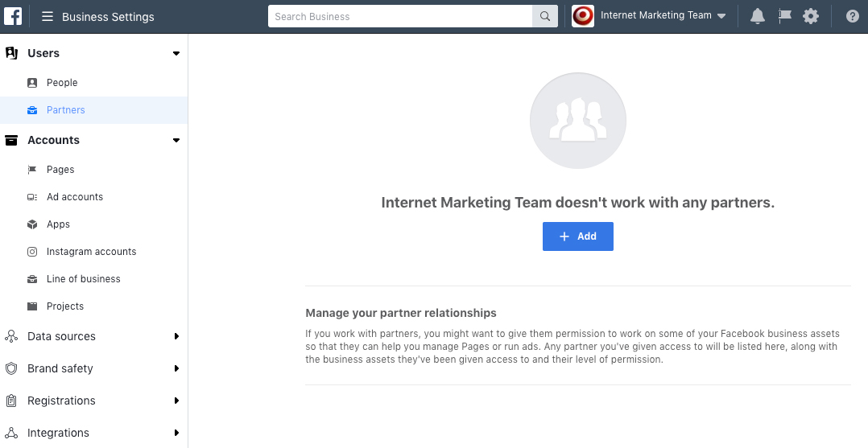
Task: Open Ad accounts in the sidebar
Action: point(74,197)
